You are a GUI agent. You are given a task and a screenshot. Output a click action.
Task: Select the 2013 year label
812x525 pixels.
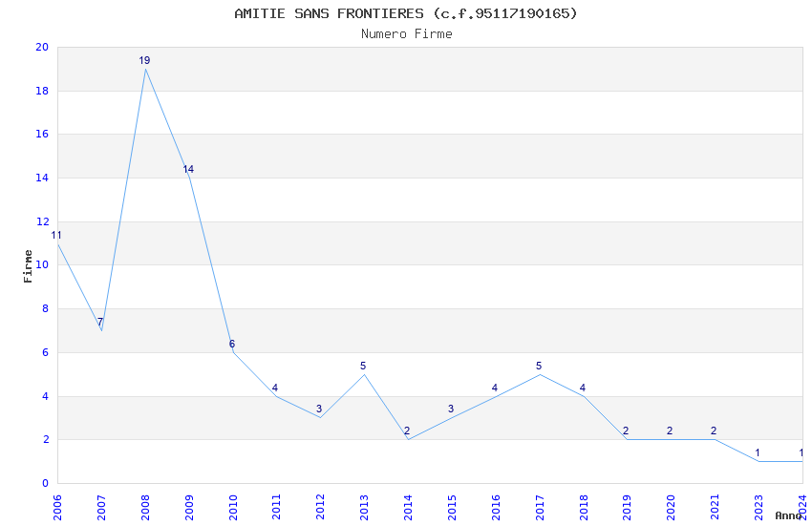click(365, 508)
